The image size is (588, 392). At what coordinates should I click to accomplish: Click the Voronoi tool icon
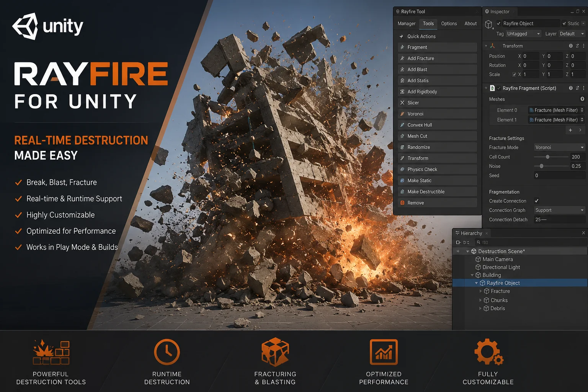tap(402, 114)
